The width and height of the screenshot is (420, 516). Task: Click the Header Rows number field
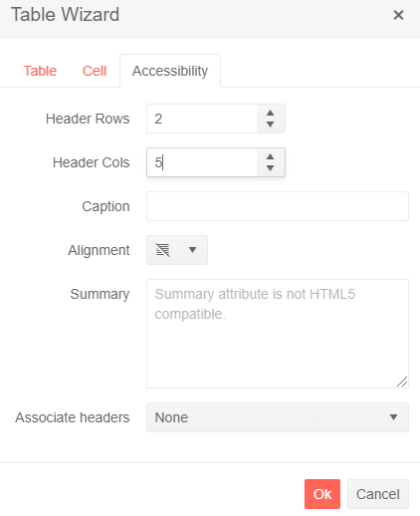point(202,119)
